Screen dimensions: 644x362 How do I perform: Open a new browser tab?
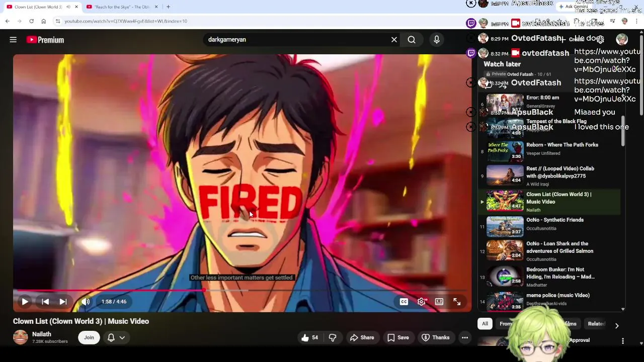click(168, 7)
